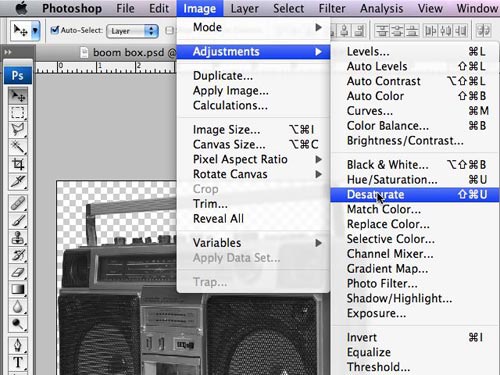Select the Gradient tool
The image size is (500, 375).
[x=18, y=289]
